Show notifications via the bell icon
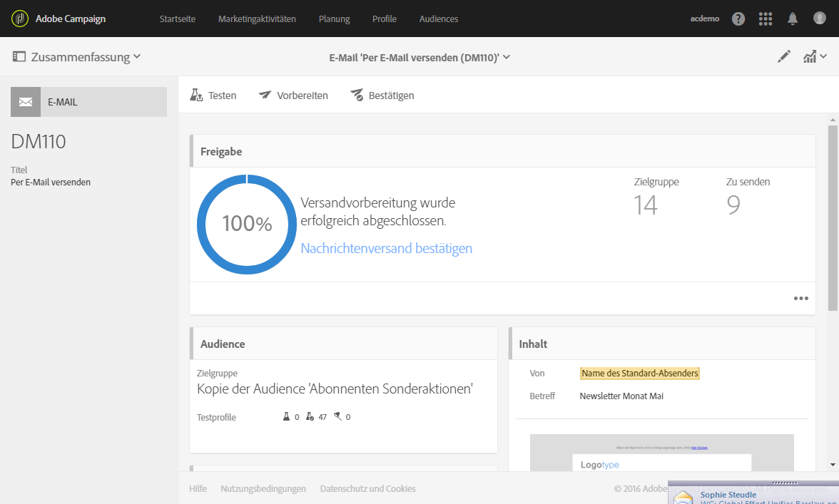This screenshot has height=504, width=839. pyautogui.click(x=793, y=19)
